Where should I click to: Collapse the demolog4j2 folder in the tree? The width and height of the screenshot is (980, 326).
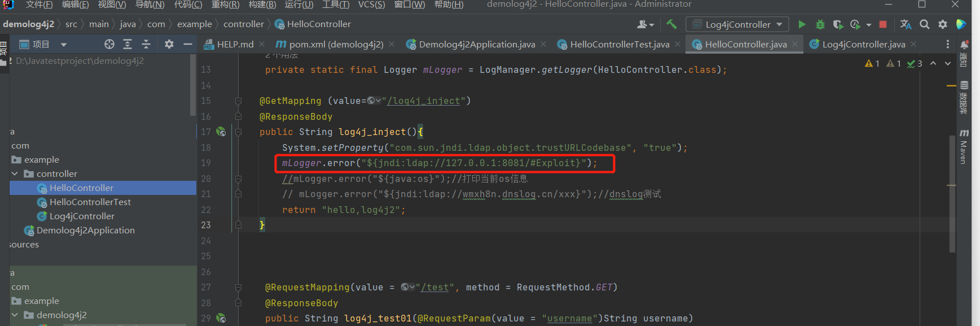tap(15, 315)
